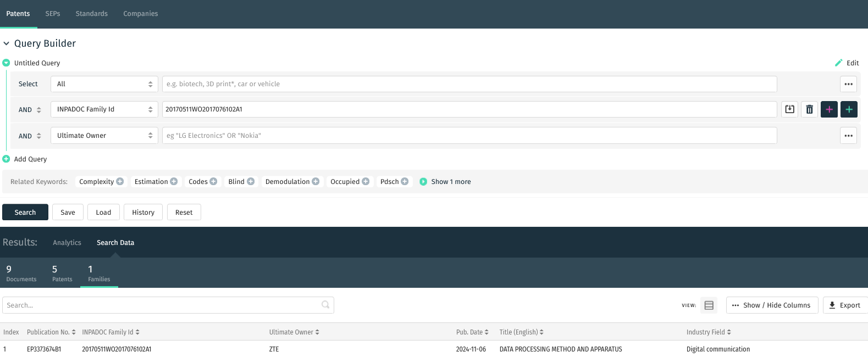Open Show / Hide Columns
Screen dimensions: 868x357
[x=772, y=305]
